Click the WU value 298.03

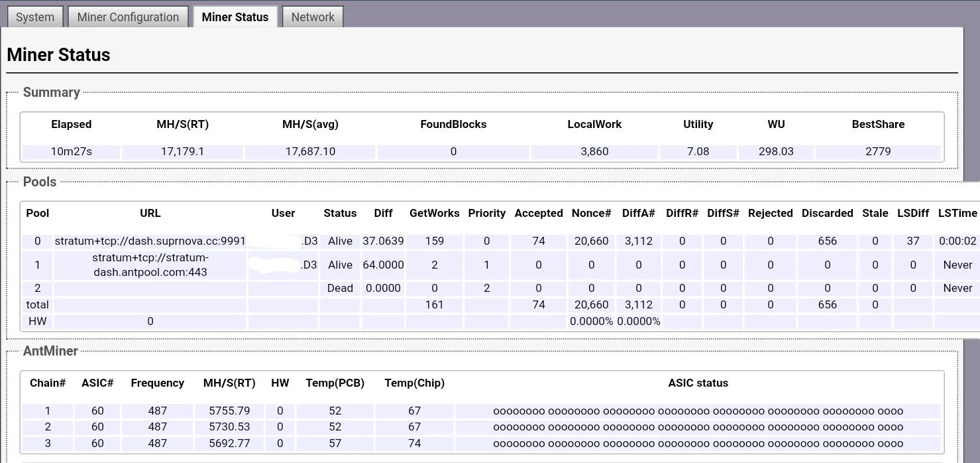pos(776,152)
